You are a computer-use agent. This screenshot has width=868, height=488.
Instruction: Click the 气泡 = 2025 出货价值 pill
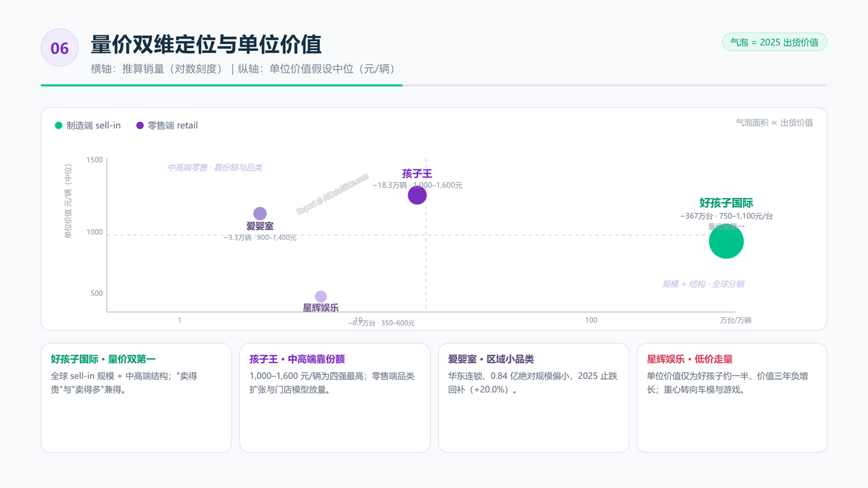click(x=774, y=42)
